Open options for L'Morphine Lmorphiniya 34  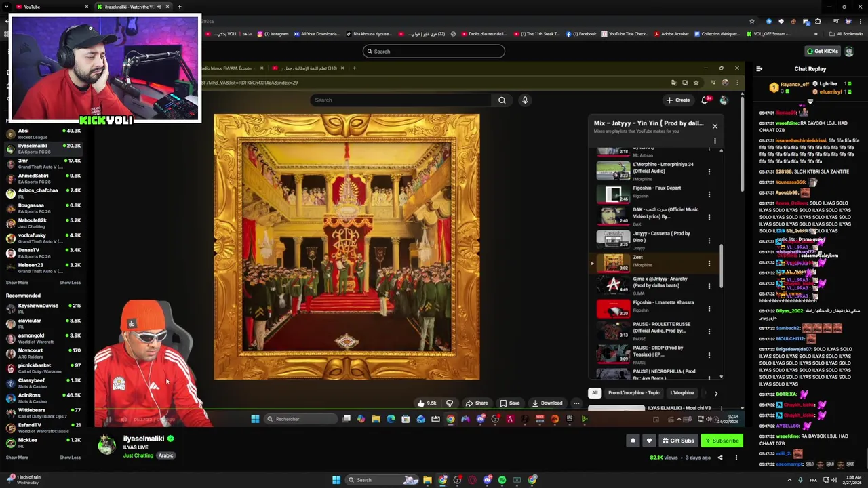(709, 171)
